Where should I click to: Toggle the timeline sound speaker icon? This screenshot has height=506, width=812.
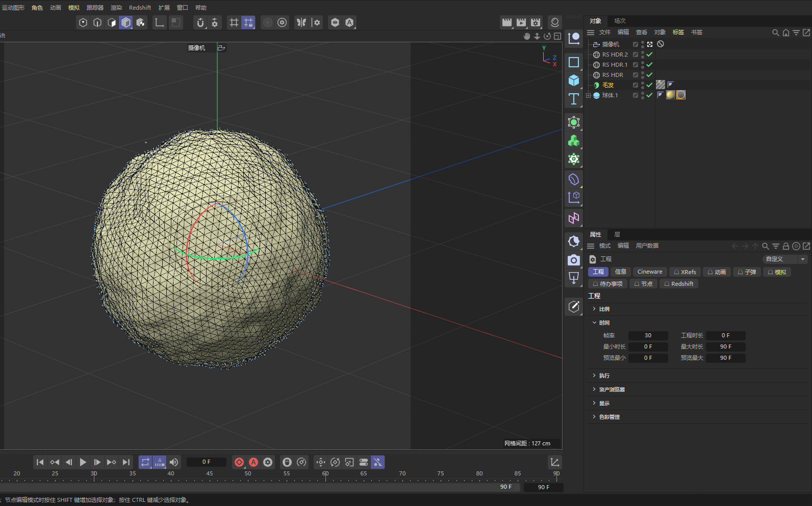point(174,462)
